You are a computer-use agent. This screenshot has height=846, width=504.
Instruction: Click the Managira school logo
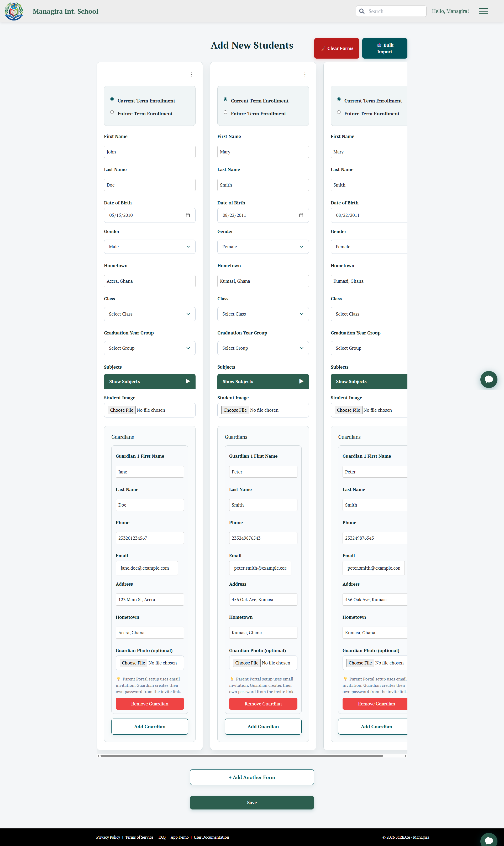point(14,11)
